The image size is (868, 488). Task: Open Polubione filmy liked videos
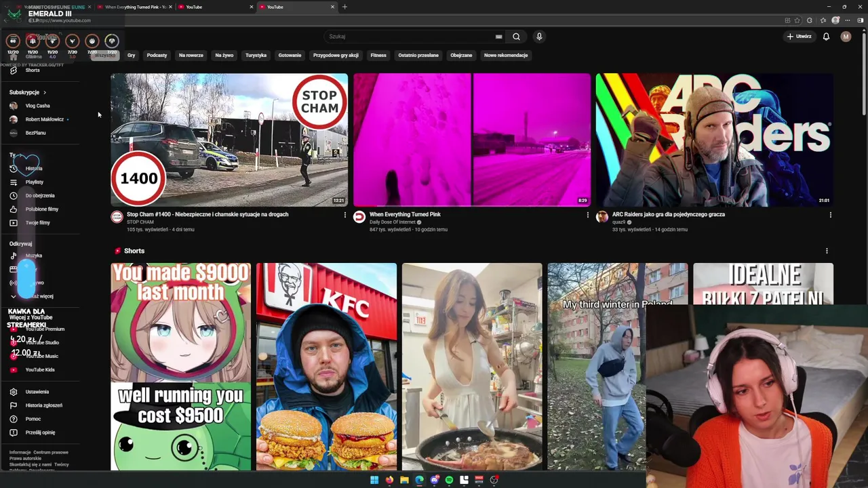click(x=41, y=209)
